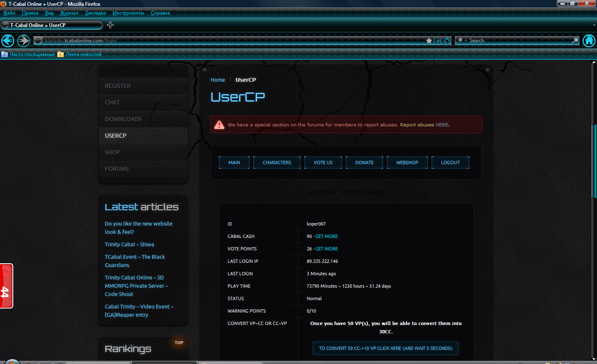Open the tab list dropdown arrow
This screenshot has width=597, height=364.
(594, 25)
